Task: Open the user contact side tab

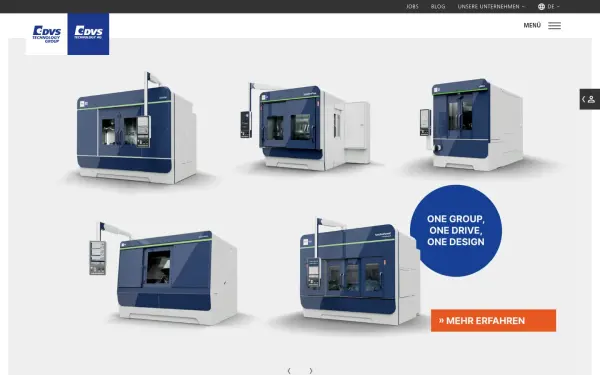Action: [x=590, y=99]
